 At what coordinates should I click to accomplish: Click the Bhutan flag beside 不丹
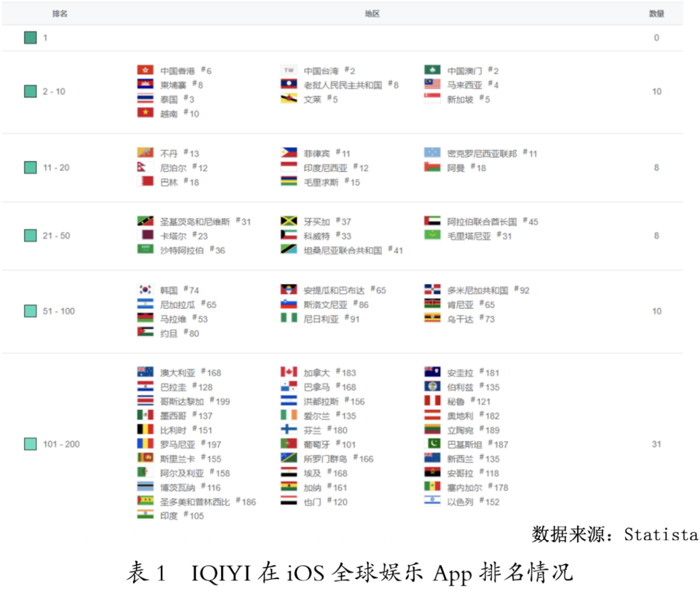click(145, 153)
